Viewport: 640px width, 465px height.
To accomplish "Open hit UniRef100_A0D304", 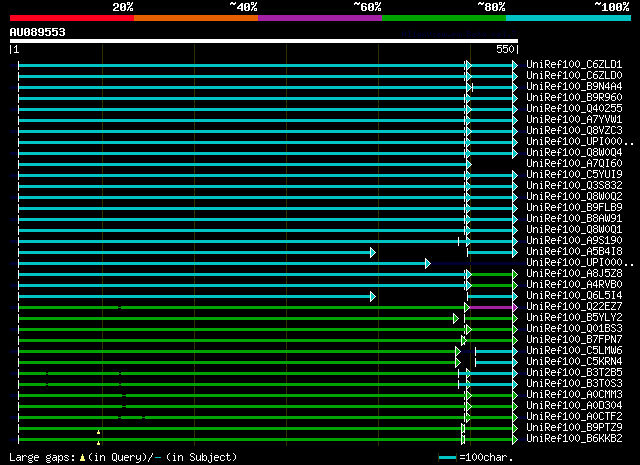I will [574, 406].
